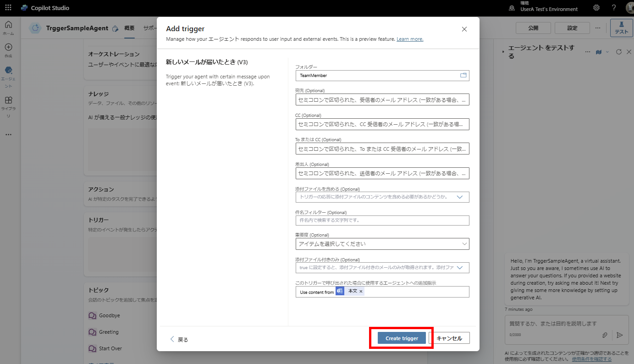Remove the 本文 chip with its x

(x=361, y=291)
